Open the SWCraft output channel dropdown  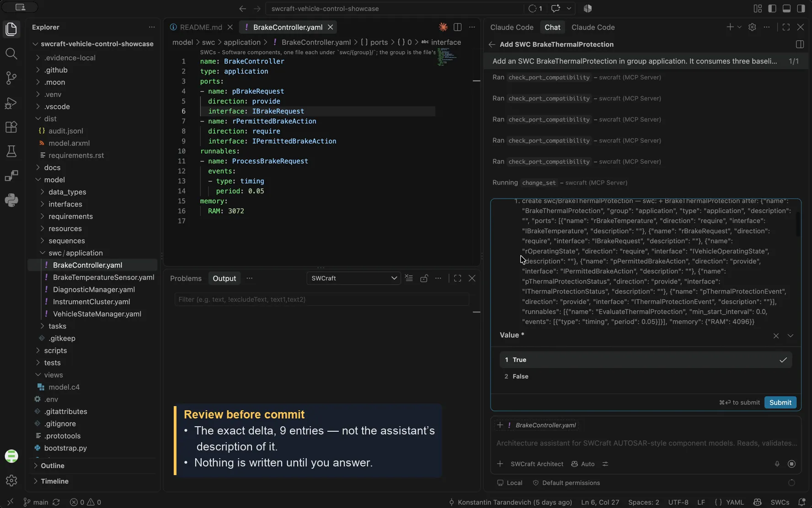coord(353,278)
